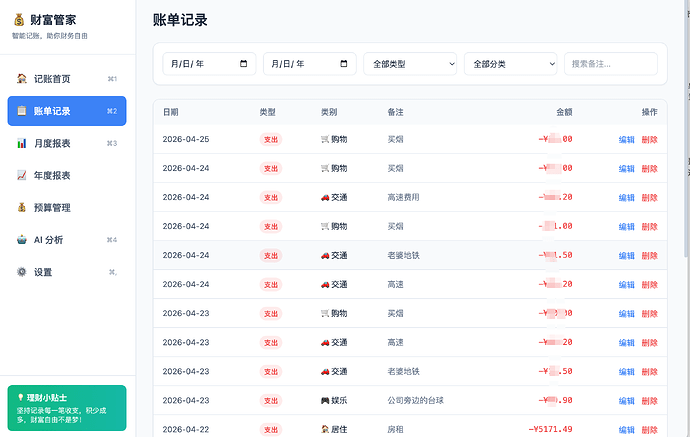Click the 预算管理 money bag icon

tap(22, 207)
